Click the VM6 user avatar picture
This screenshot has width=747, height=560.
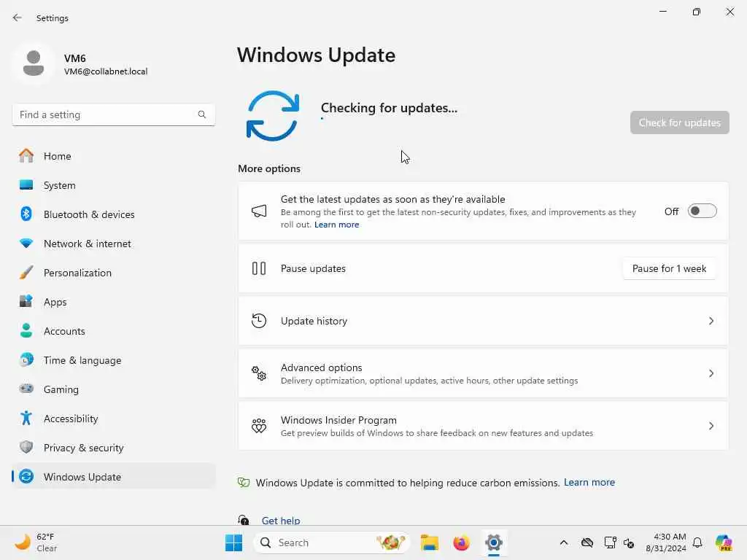pos(34,63)
